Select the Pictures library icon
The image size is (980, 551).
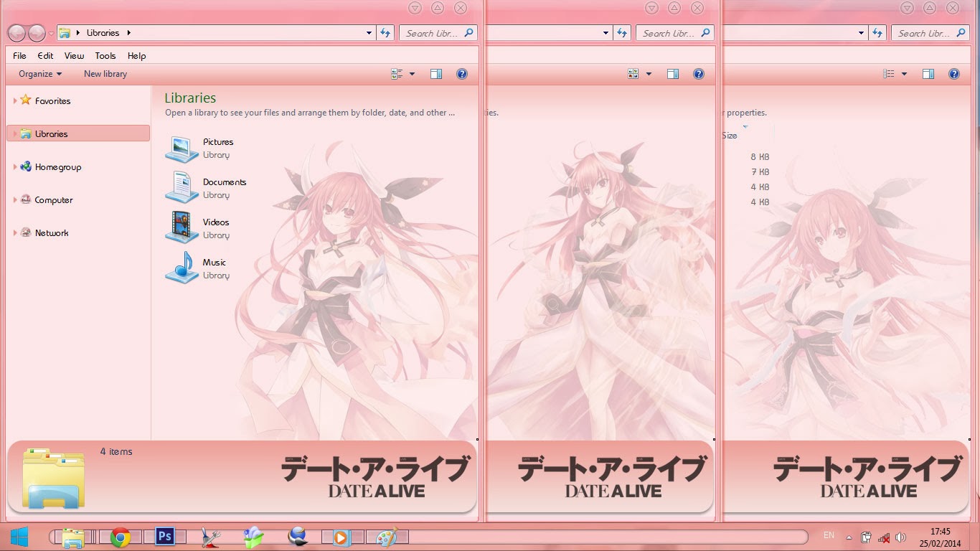(x=182, y=148)
